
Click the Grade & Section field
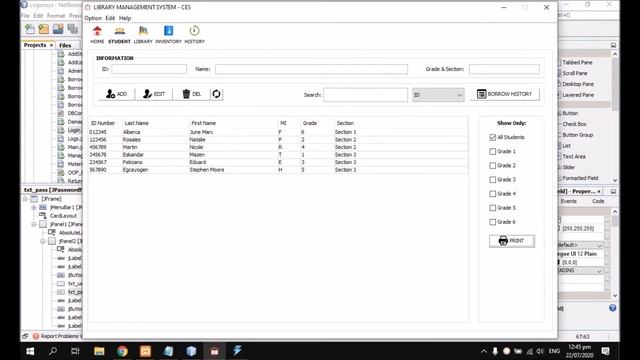(x=504, y=69)
